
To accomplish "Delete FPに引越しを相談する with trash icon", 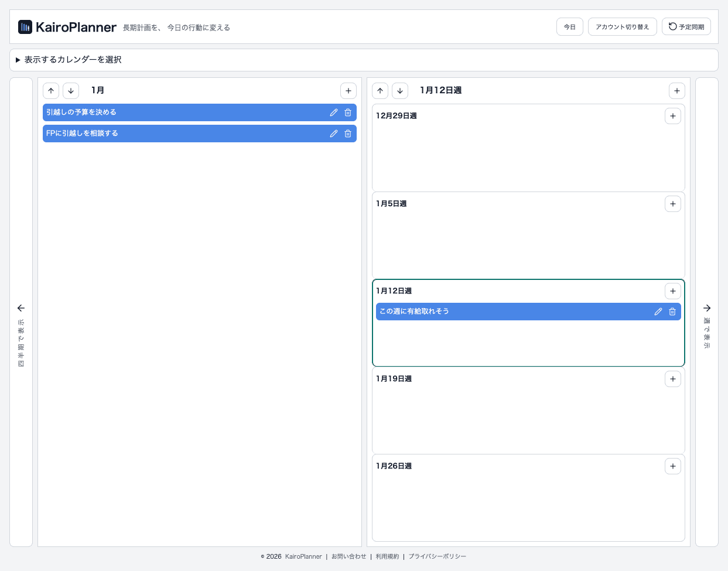I will click(x=348, y=133).
